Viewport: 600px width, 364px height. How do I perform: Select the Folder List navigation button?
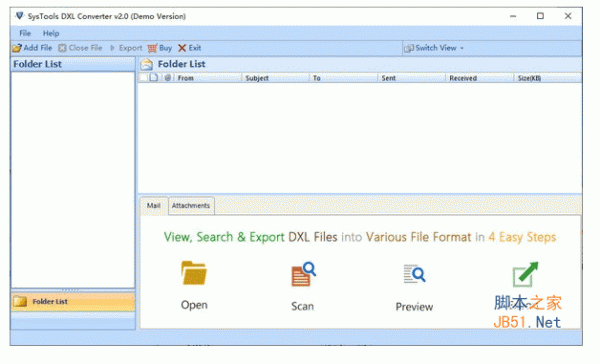pos(73,302)
